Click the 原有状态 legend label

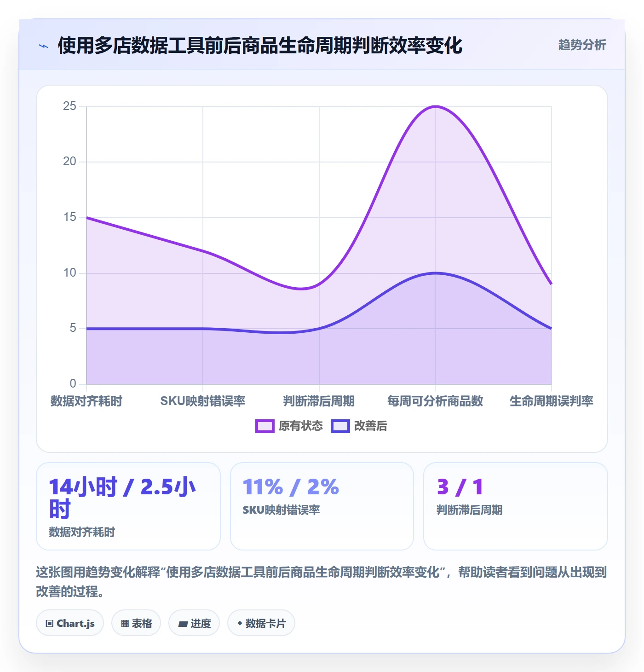point(301,426)
